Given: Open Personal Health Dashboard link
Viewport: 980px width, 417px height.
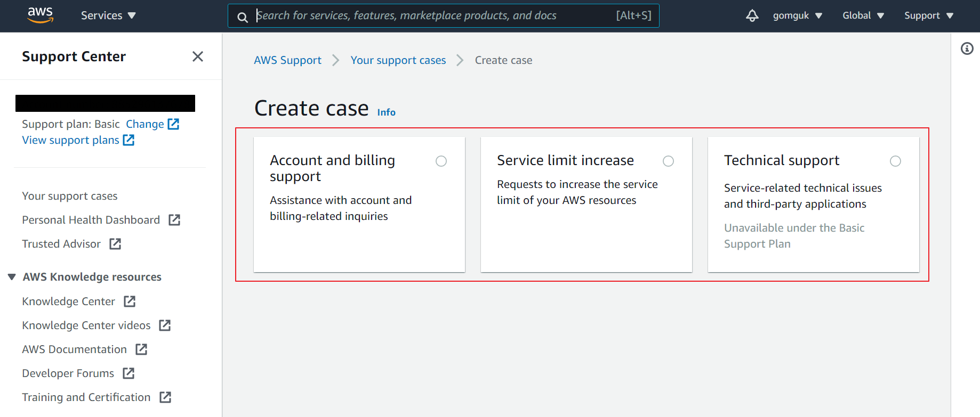Looking at the screenshot, I should click(x=91, y=220).
